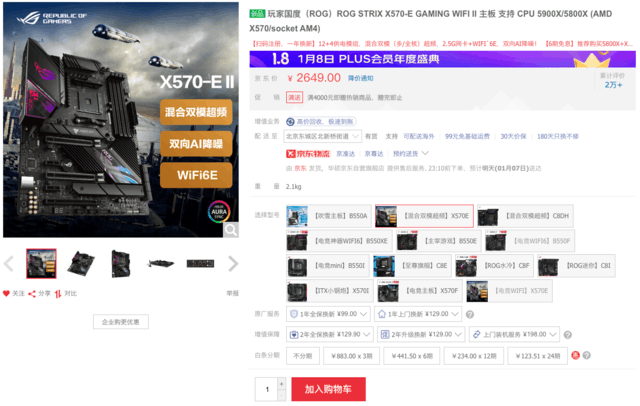This screenshot has width=640, height=406.
Task: Show previous product thumbnails with left arrow
Action: pos(9,264)
